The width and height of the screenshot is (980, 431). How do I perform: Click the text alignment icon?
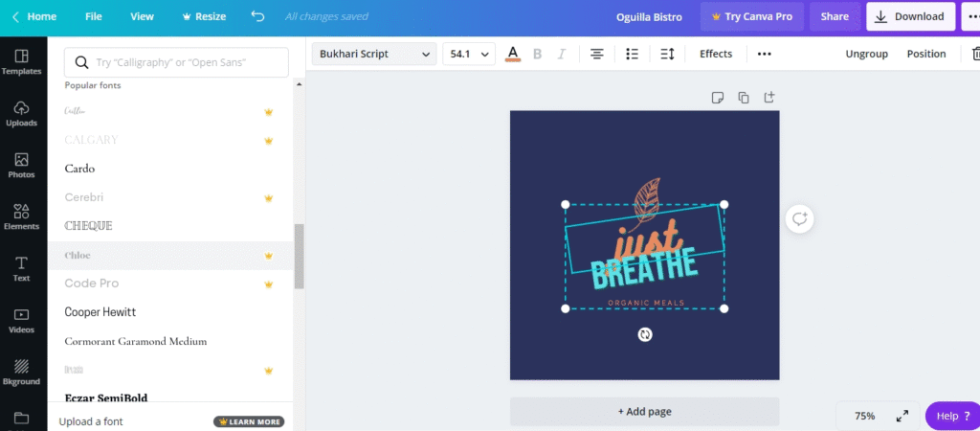tap(596, 55)
